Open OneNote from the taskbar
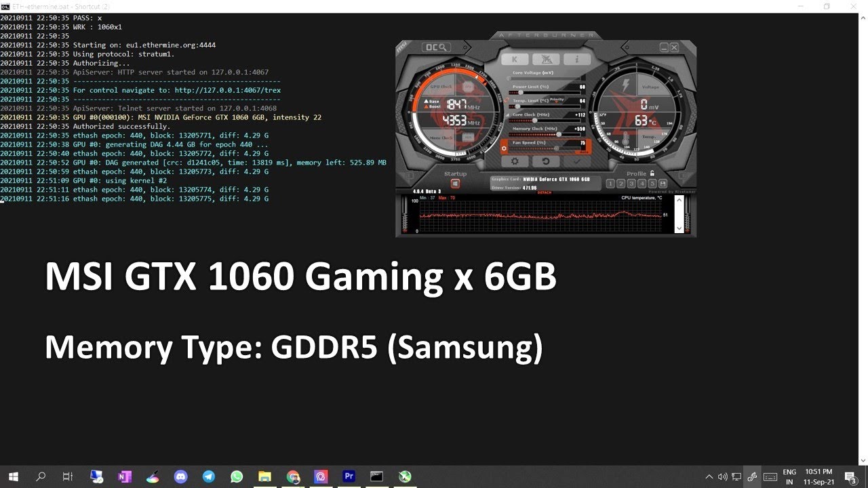Viewport: 868px width, 488px height. point(124,476)
